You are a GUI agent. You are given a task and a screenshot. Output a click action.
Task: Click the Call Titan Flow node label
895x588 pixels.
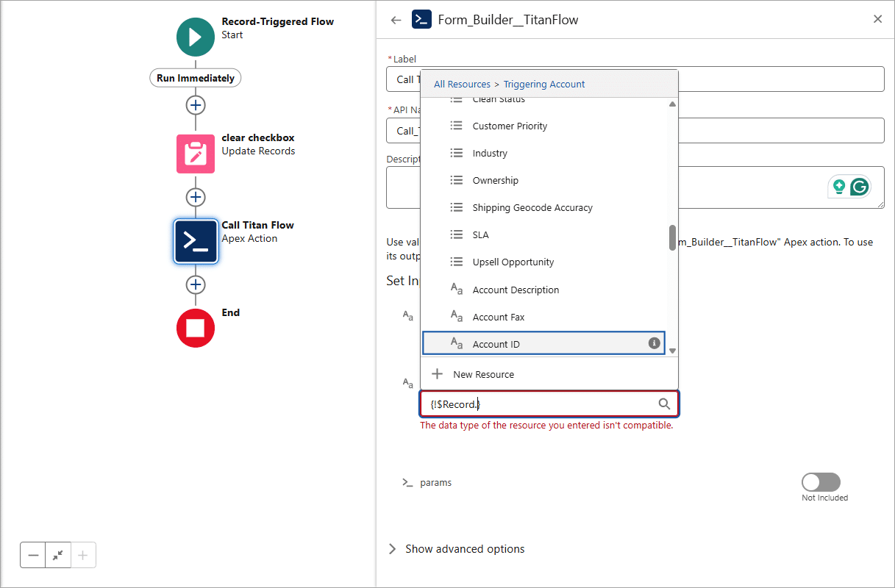pyautogui.click(x=257, y=225)
